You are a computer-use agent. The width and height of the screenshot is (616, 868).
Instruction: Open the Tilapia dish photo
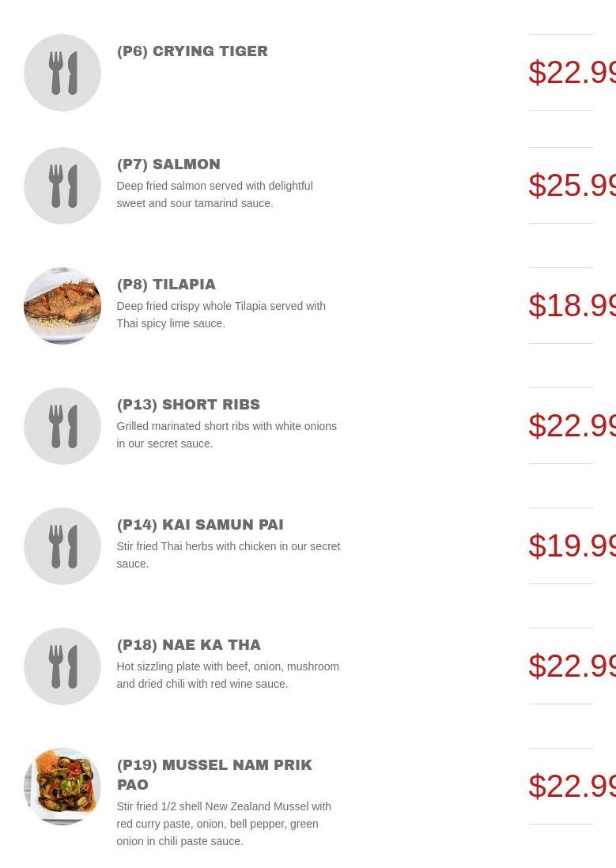(62, 306)
